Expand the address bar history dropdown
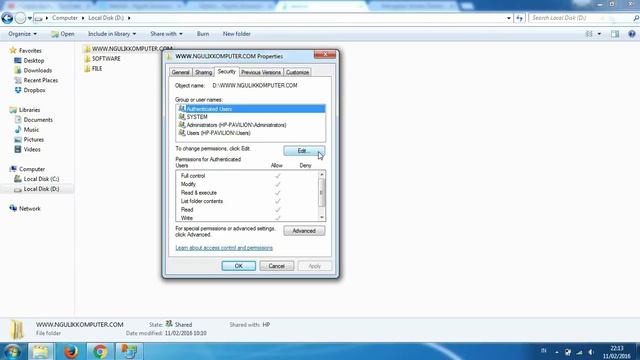 (509, 18)
